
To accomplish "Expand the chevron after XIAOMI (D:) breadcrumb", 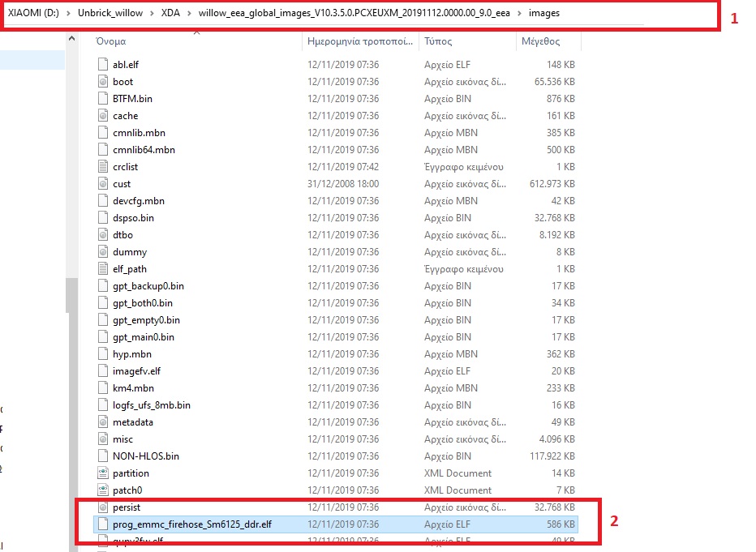I will click(67, 14).
